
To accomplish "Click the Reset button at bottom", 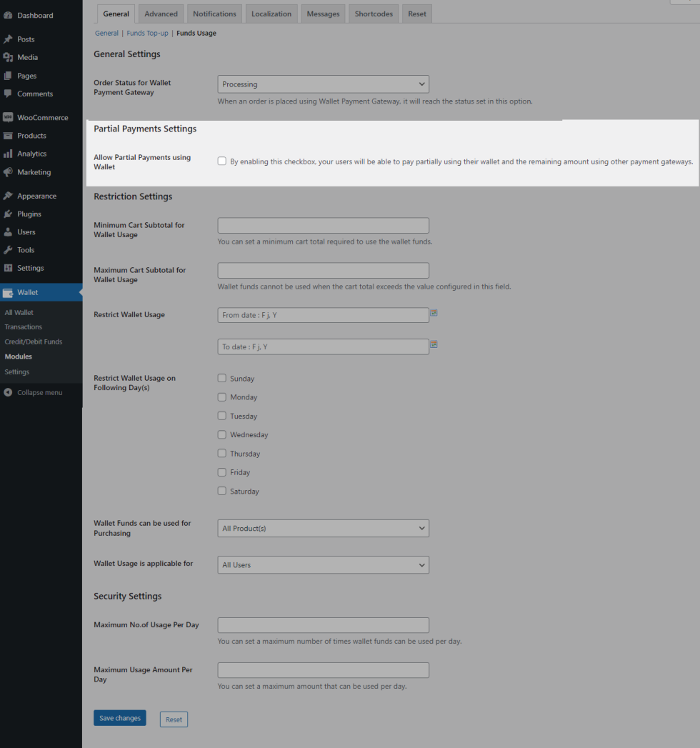I will click(174, 719).
